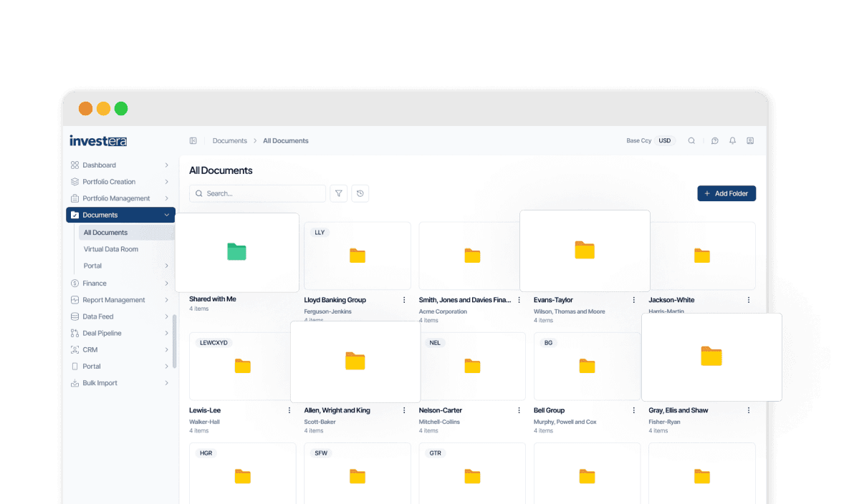Open Lloyd Banking Group three-dot menu
The width and height of the screenshot is (844, 504).
[404, 300]
